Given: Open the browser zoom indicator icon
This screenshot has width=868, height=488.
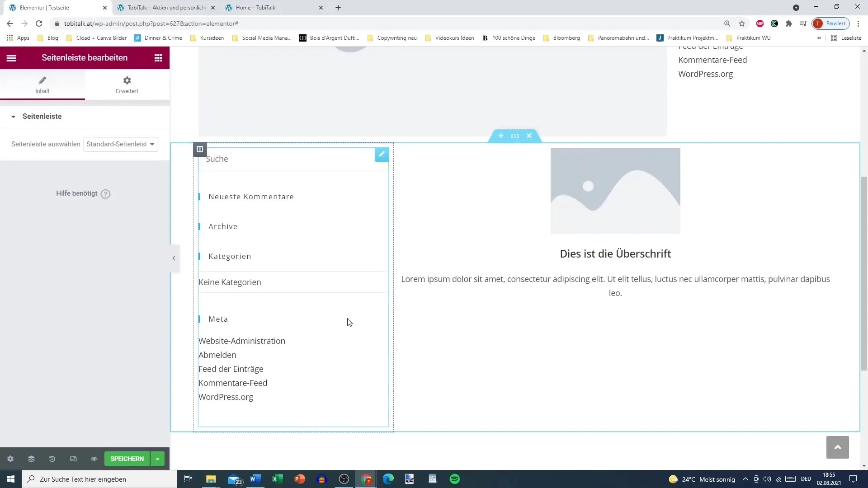Looking at the screenshot, I should tap(727, 23).
